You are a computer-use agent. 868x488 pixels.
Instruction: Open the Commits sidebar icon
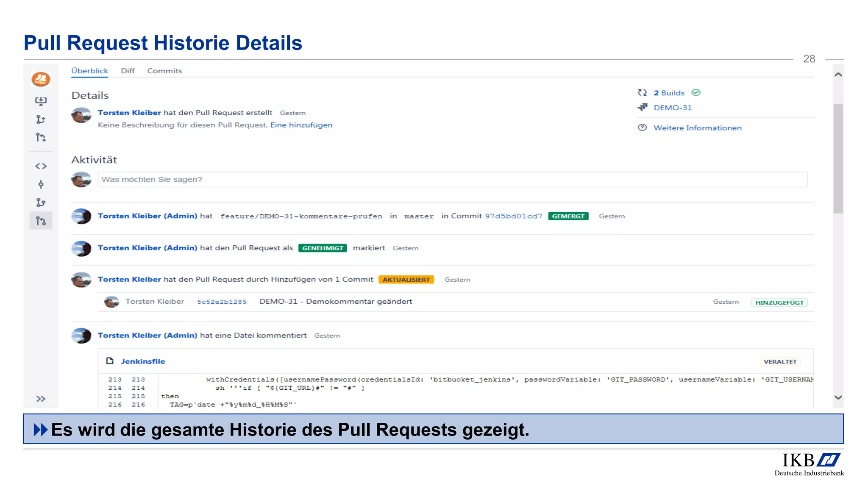coord(41,184)
